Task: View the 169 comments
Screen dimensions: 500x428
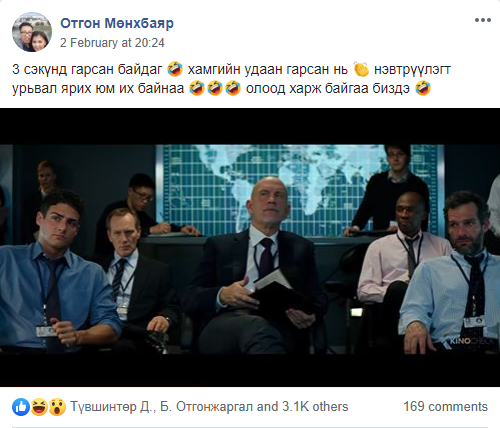Action: click(x=445, y=407)
